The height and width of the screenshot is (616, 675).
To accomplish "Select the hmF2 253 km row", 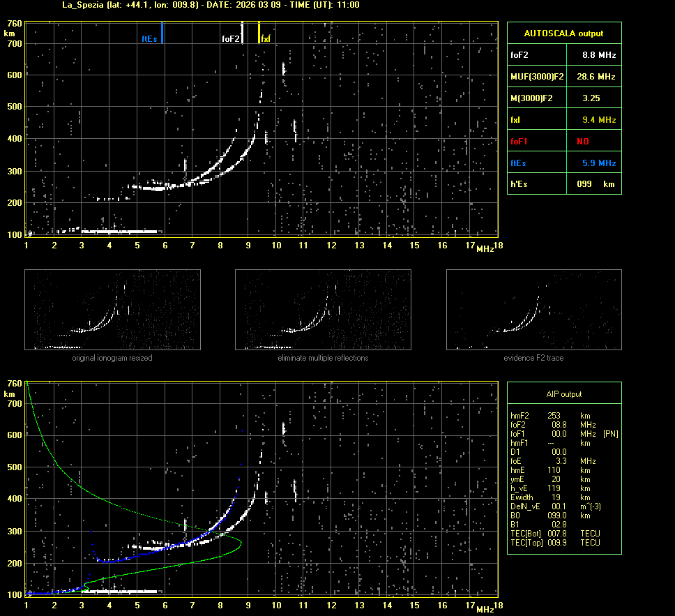I will [x=551, y=416].
